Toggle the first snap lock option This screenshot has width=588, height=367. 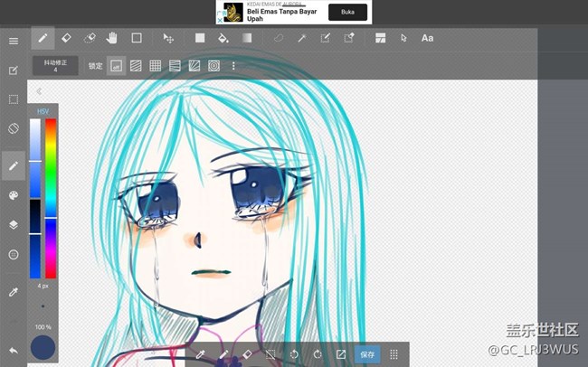(x=116, y=66)
